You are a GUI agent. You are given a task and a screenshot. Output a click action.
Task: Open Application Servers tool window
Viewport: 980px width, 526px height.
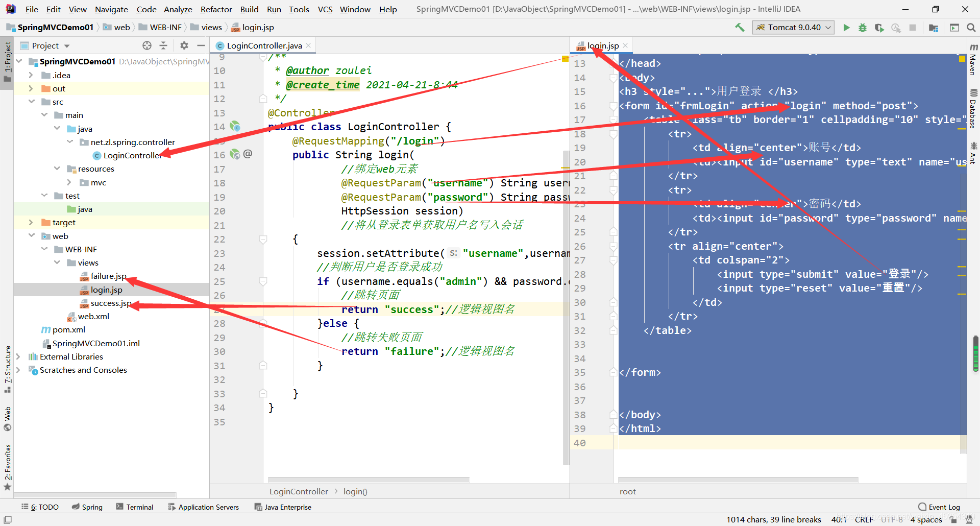tap(204, 507)
